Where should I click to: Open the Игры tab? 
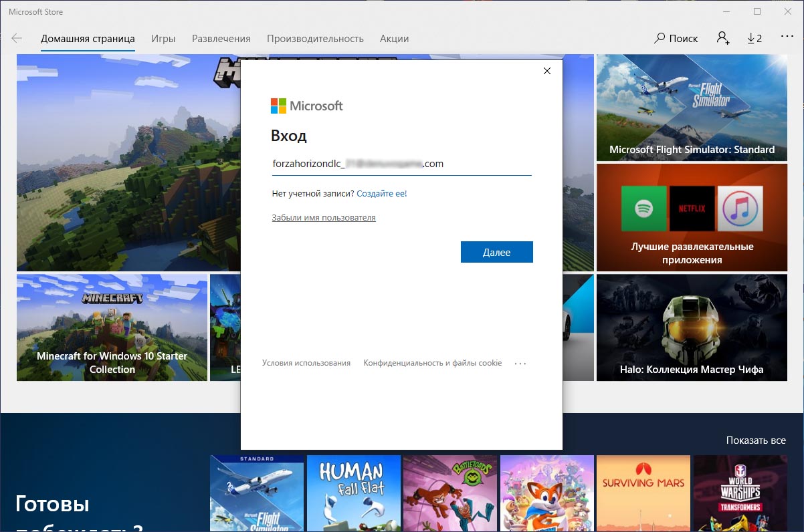[x=163, y=39]
